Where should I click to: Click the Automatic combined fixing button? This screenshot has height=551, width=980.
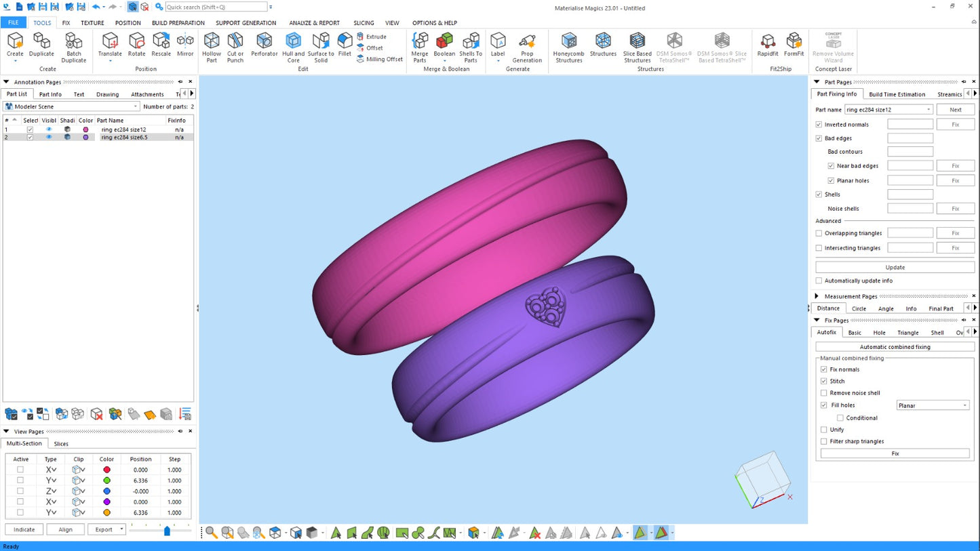coord(895,347)
